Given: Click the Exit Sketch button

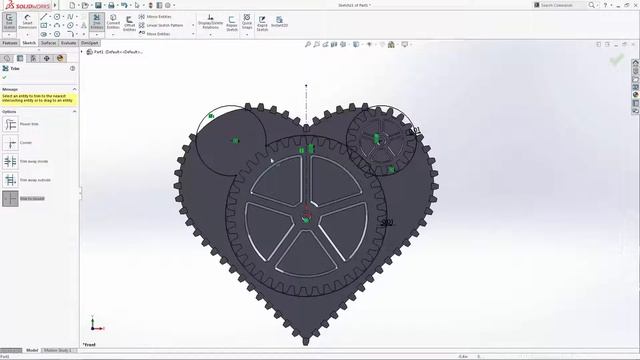Looking at the screenshot, I should tap(9, 21).
